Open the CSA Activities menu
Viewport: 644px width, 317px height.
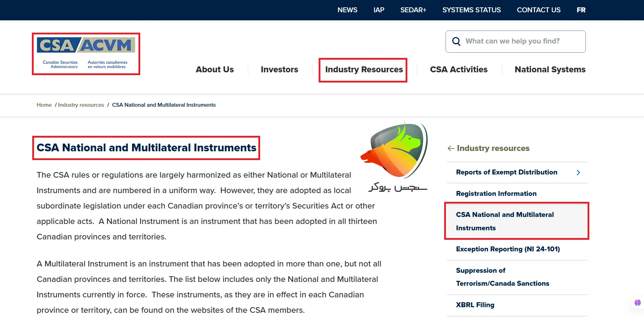[459, 70]
